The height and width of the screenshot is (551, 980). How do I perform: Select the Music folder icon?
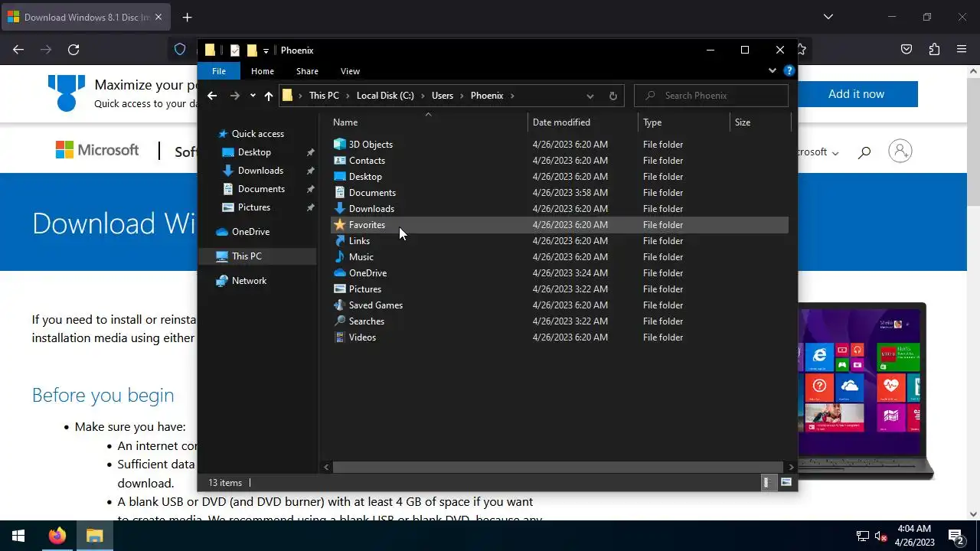pyautogui.click(x=340, y=256)
